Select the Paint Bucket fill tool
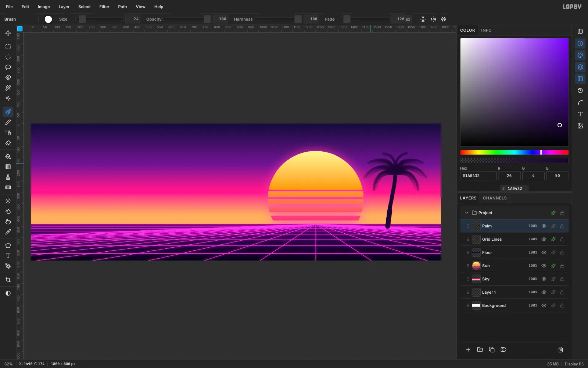 click(8, 156)
